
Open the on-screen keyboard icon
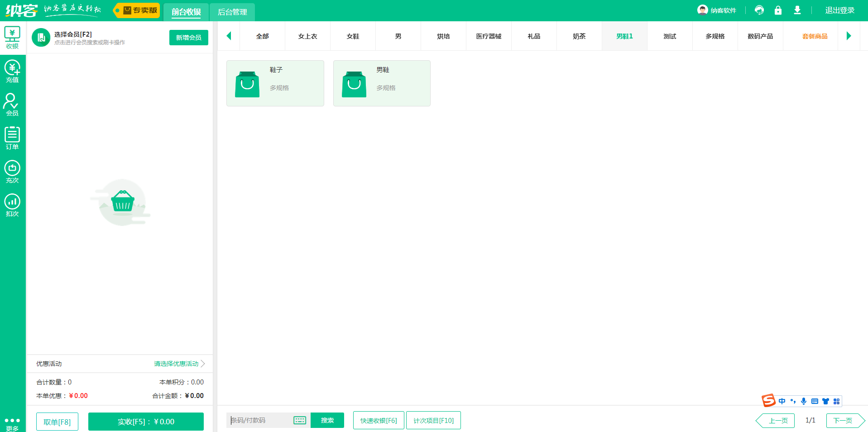pyautogui.click(x=300, y=420)
